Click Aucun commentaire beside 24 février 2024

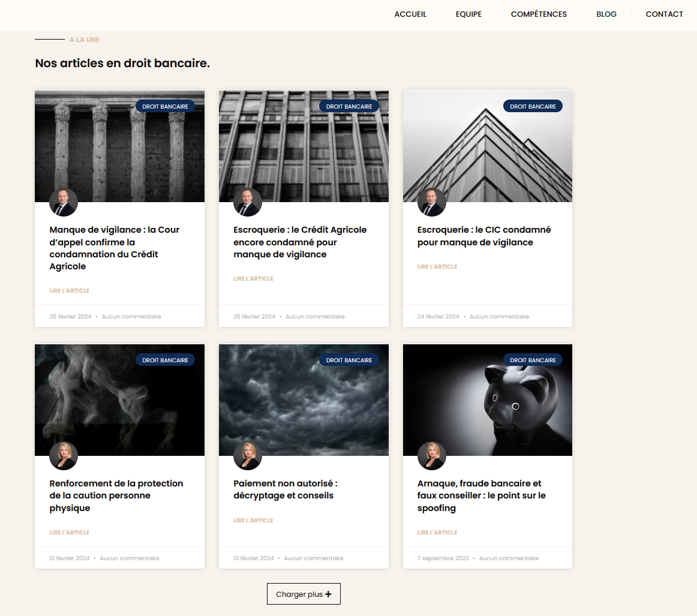(x=499, y=317)
